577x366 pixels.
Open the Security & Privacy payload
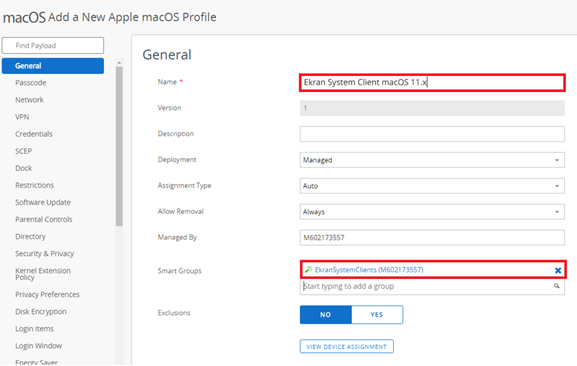point(45,253)
